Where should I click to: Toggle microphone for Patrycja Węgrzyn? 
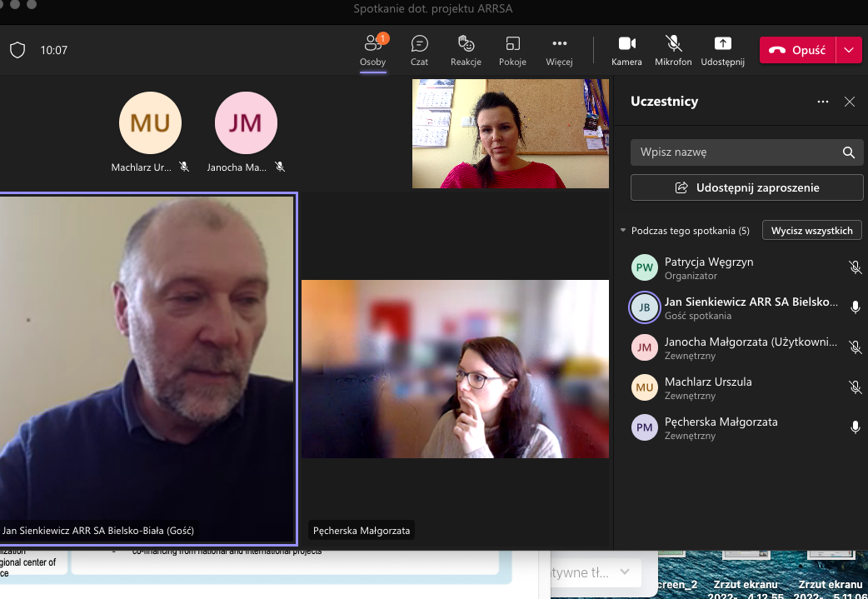855,267
